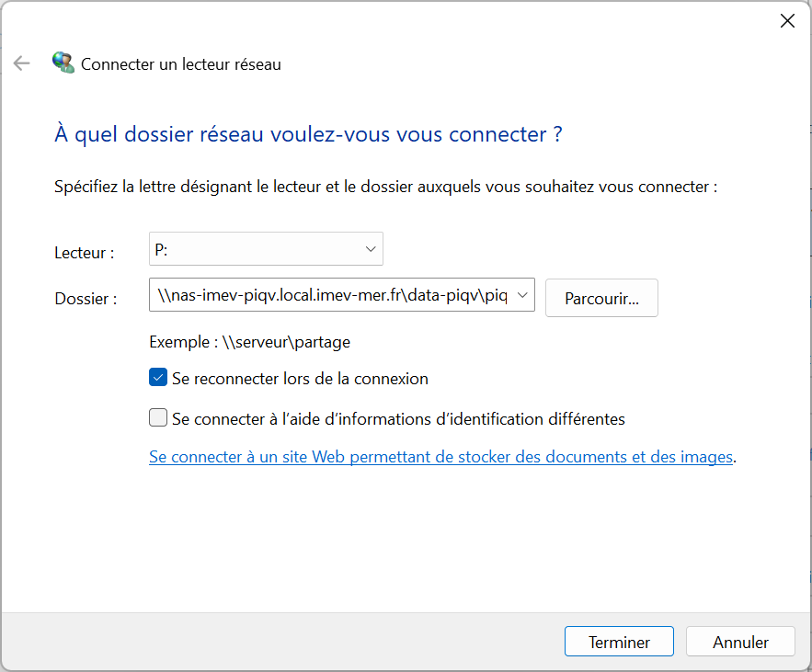Click the 'Exemple : \\serveur\partage' hint text
The image size is (812, 672).
tap(249, 342)
